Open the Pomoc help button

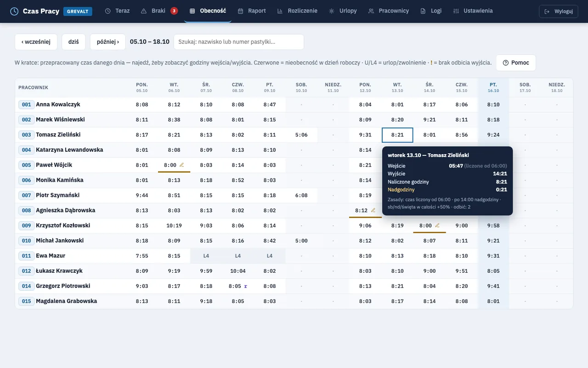click(516, 63)
